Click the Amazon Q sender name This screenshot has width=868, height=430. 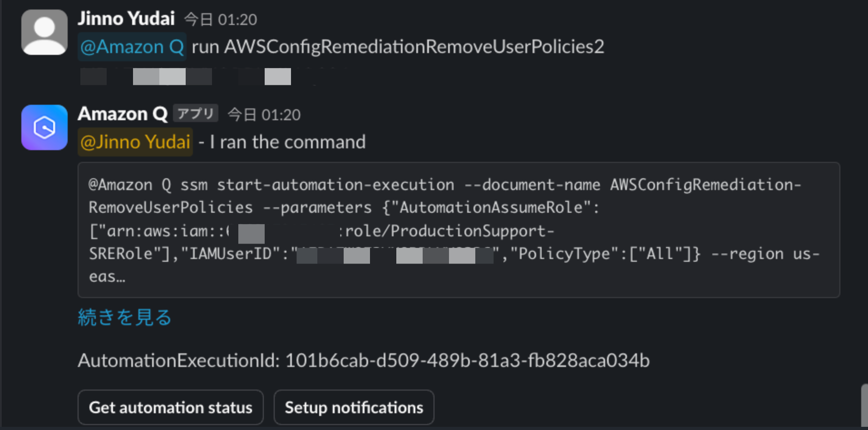(123, 114)
